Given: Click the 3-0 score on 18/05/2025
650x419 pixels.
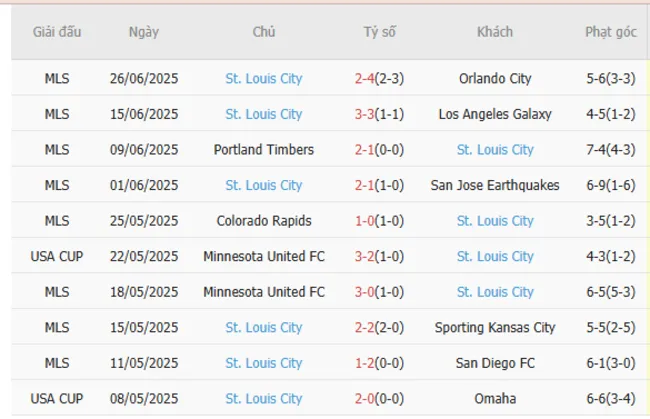Looking at the screenshot, I should click(x=365, y=292).
